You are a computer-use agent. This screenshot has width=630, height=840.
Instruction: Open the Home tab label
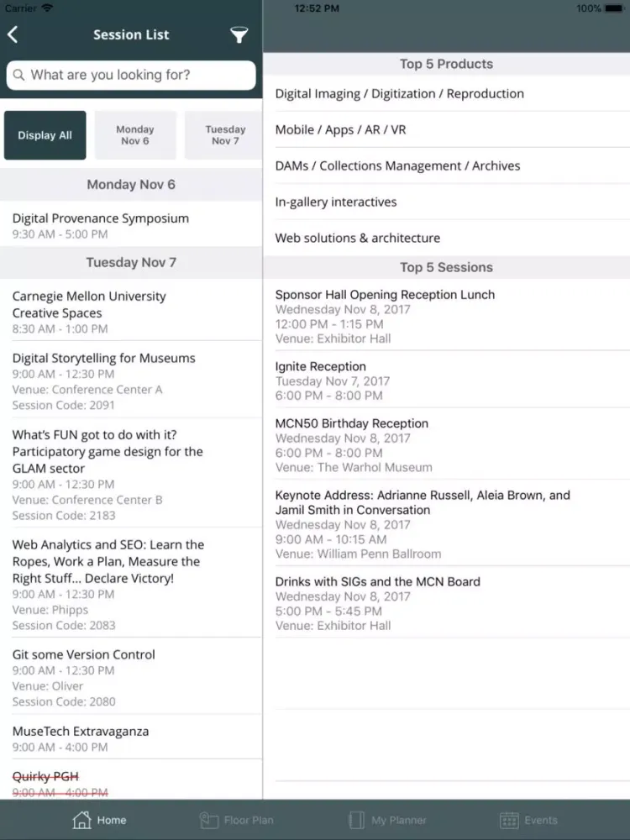[112, 820]
